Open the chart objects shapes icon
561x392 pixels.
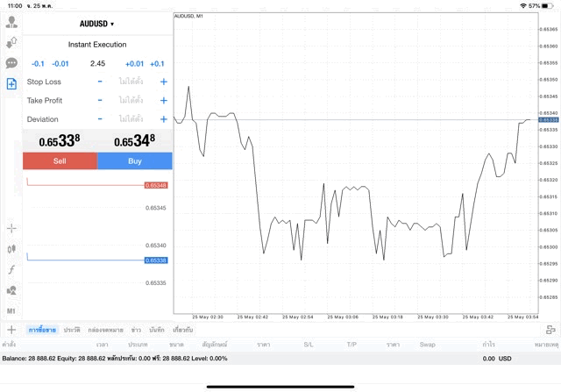(x=11, y=290)
